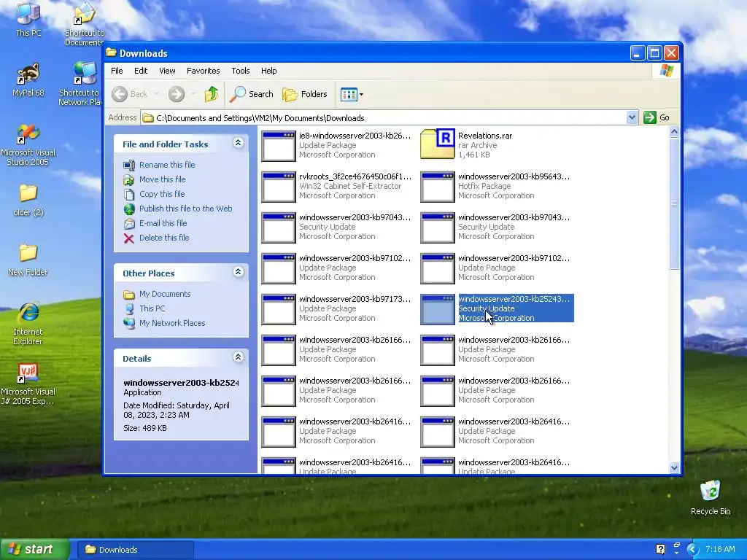Select the New Folder desktop icon

pos(28,260)
